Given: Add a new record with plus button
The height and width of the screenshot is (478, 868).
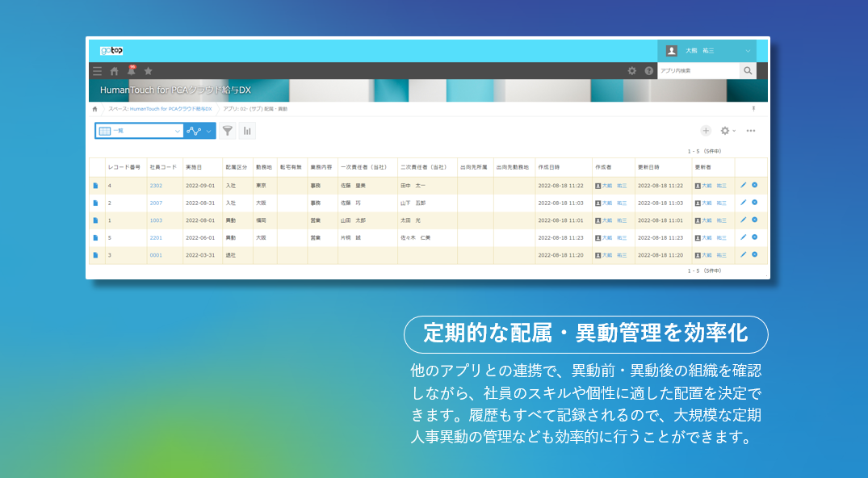Looking at the screenshot, I should tap(706, 131).
